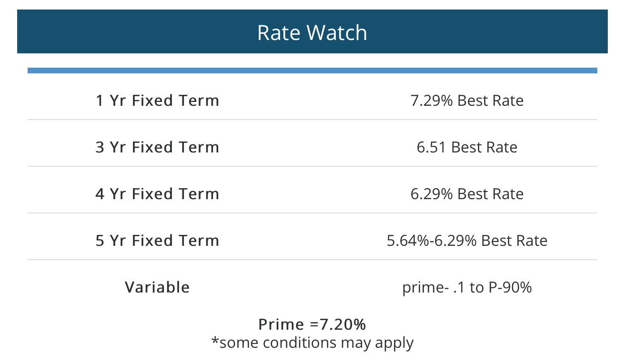This screenshot has width=624, height=364.
Task: Click Best Rate text in 4 Yr row
Action: tap(490, 194)
